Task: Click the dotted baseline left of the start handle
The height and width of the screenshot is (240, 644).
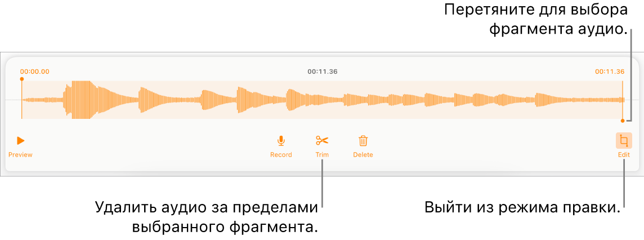Action: coord(13,100)
